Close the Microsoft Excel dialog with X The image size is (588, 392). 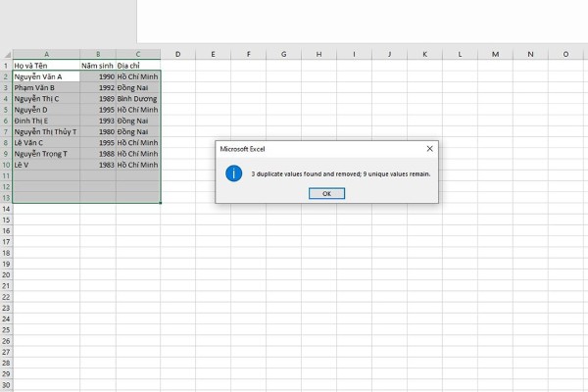(x=429, y=148)
